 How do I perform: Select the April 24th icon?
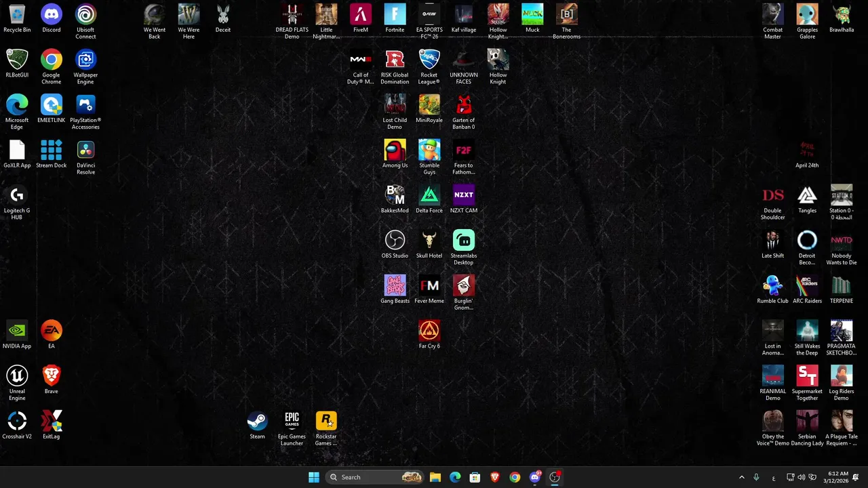click(807, 154)
